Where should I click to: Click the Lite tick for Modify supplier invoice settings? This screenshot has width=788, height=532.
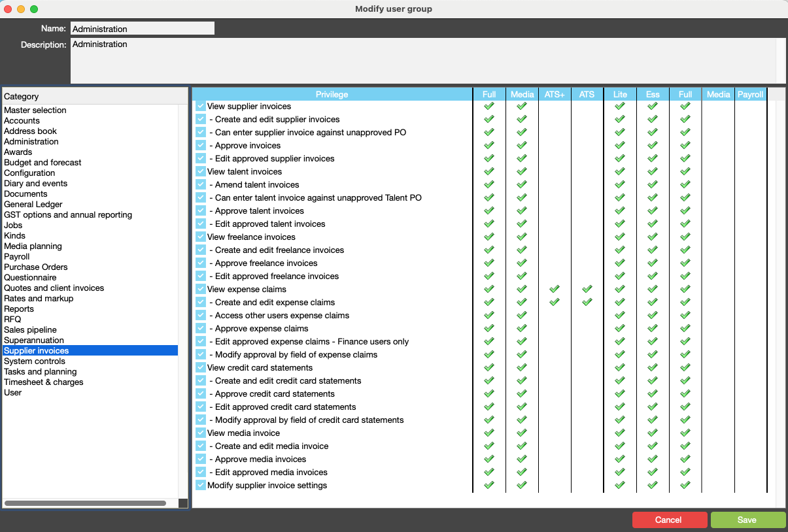coord(620,485)
